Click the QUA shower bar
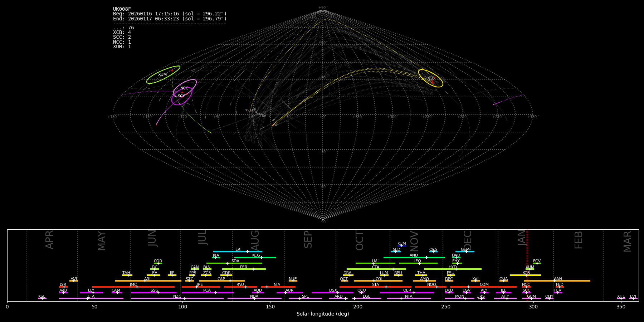 (503, 281)
